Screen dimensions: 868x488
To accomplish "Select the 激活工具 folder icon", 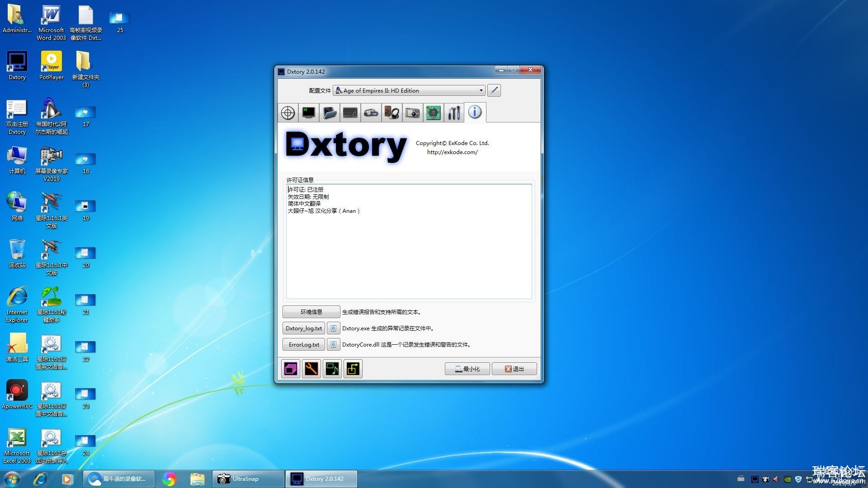I will click(x=17, y=347).
